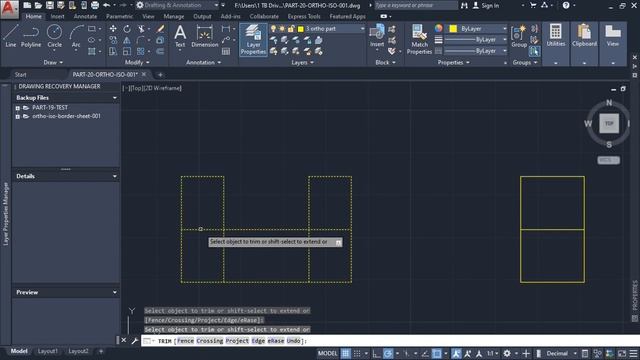Click the Scale tool icon

(x=127, y=51)
